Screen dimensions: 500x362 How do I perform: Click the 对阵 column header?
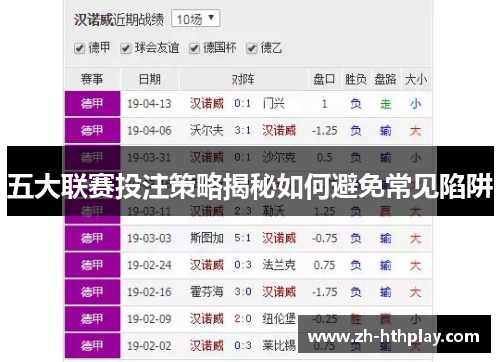click(243, 79)
